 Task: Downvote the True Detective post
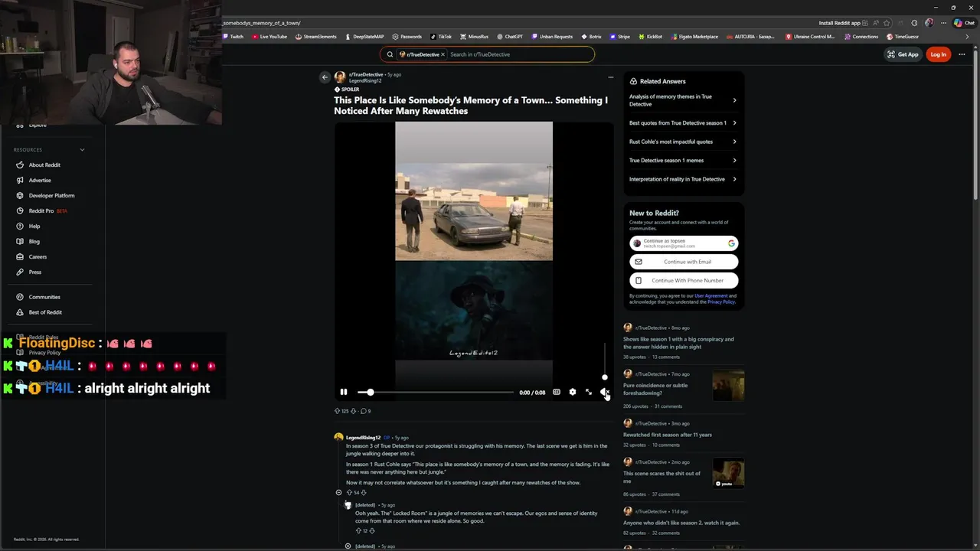[353, 411]
